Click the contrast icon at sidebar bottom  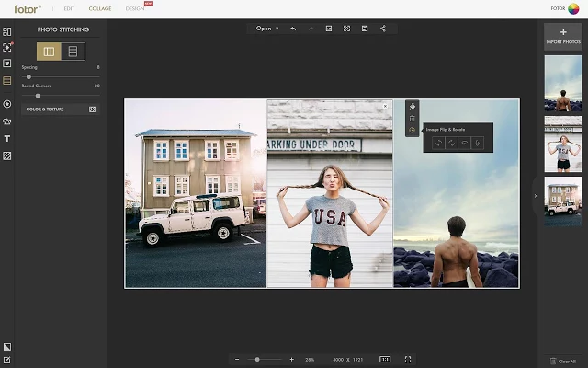(6, 347)
